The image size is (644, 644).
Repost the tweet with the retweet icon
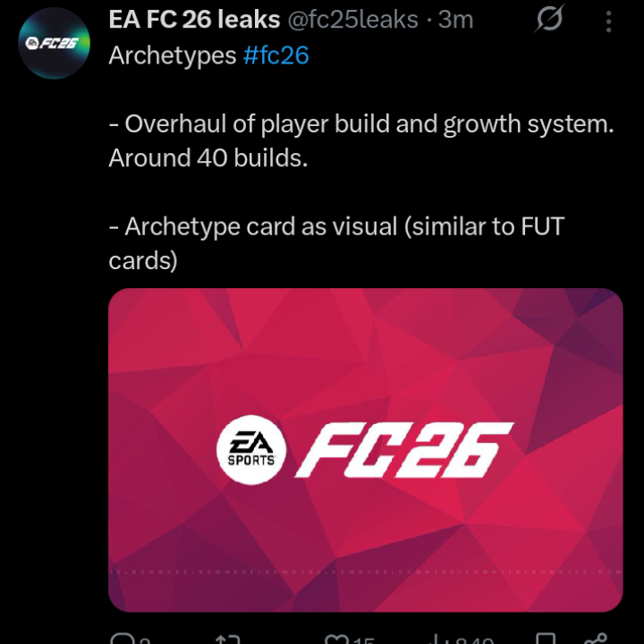[229, 639]
